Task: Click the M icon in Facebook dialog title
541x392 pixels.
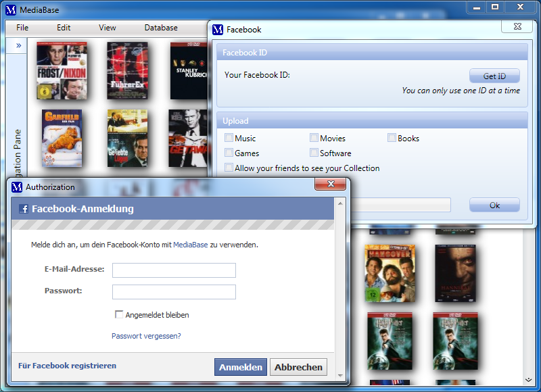Action: point(218,30)
